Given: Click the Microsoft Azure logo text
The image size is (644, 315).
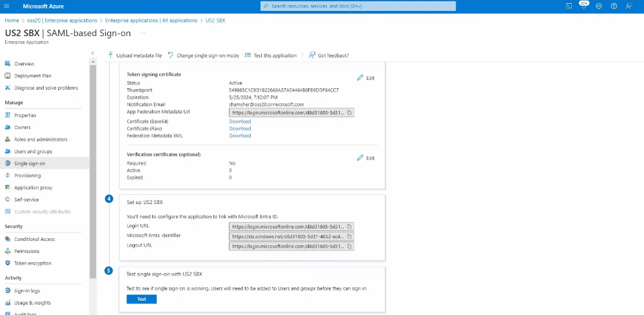Looking at the screenshot, I should pos(43,6).
